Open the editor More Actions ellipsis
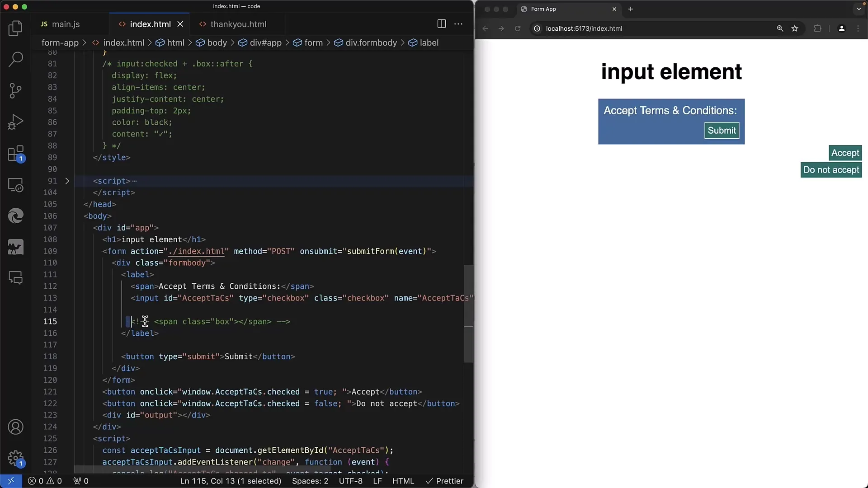 pyautogui.click(x=458, y=24)
